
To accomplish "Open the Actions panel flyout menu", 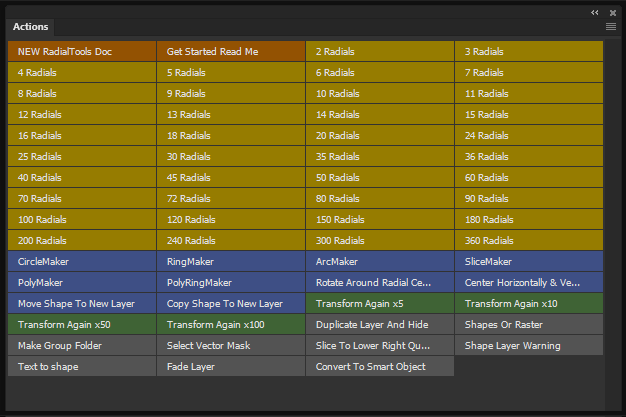I will coord(611,27).
